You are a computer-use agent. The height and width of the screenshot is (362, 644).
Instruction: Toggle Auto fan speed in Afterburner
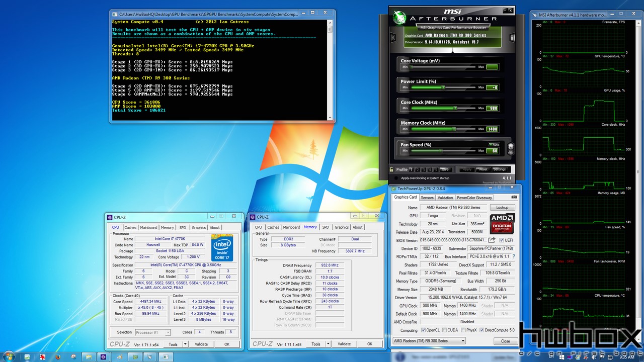[494, 145]
